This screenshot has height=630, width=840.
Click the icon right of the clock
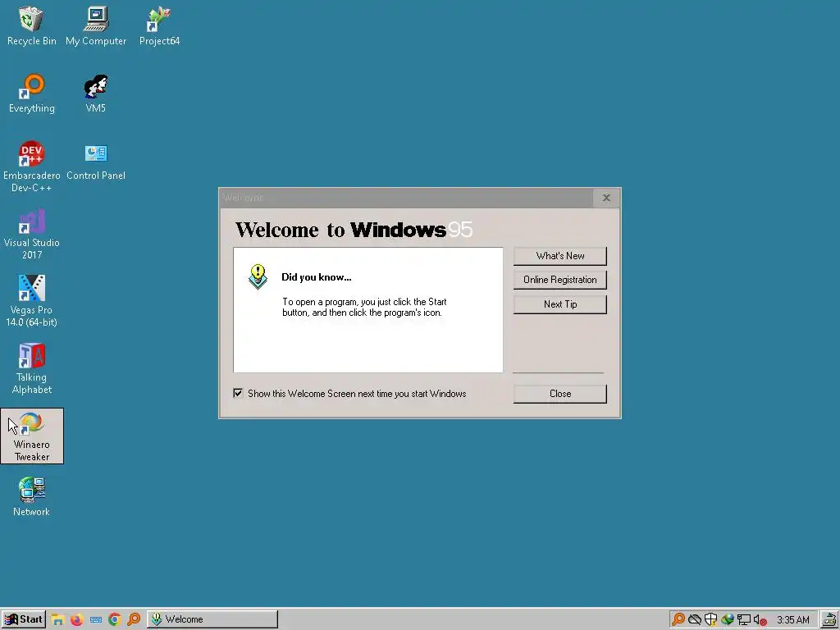[x=829, y=619]
